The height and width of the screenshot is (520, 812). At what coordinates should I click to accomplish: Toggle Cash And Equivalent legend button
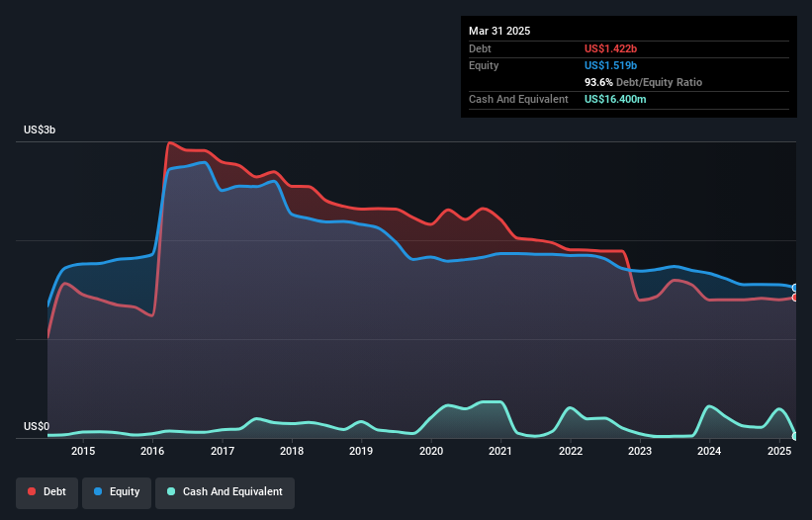tap(226, 492)
